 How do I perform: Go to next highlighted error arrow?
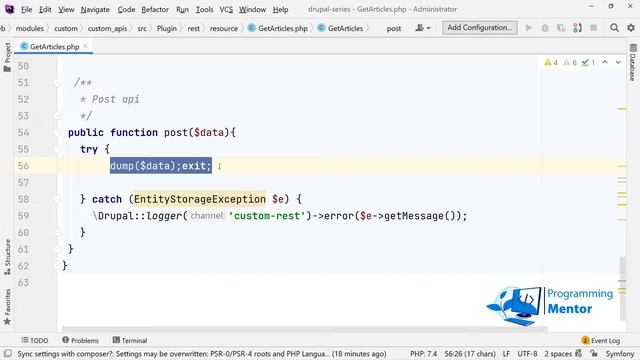[x=618, y=62]
